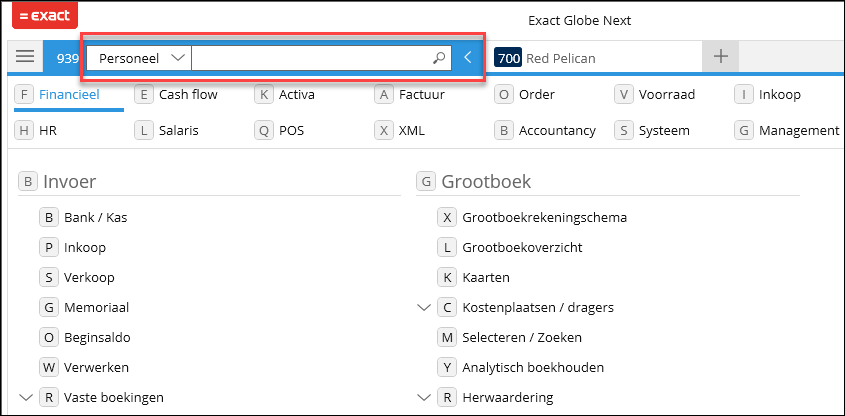
Task: Open the HR module
Action: click(48, 131)
